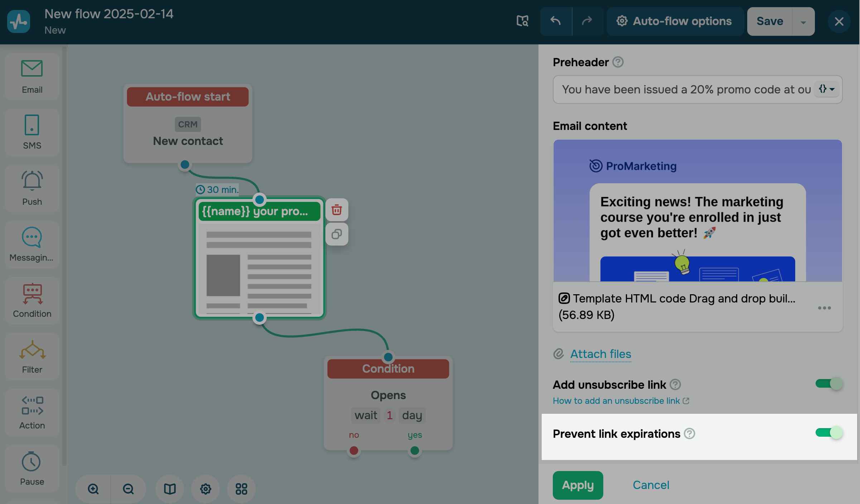Select the Email block in sidebar
Screen dimensions: 860x504
coord(32,76)
